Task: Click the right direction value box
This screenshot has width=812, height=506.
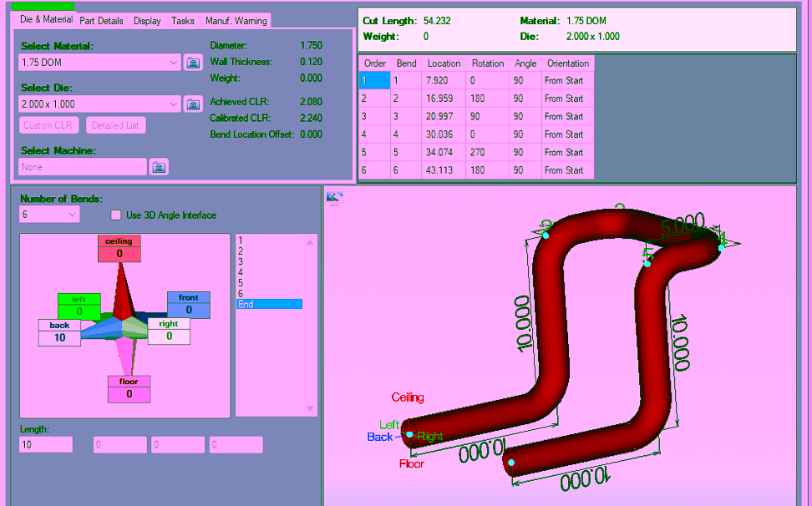Action: point(169,336)
